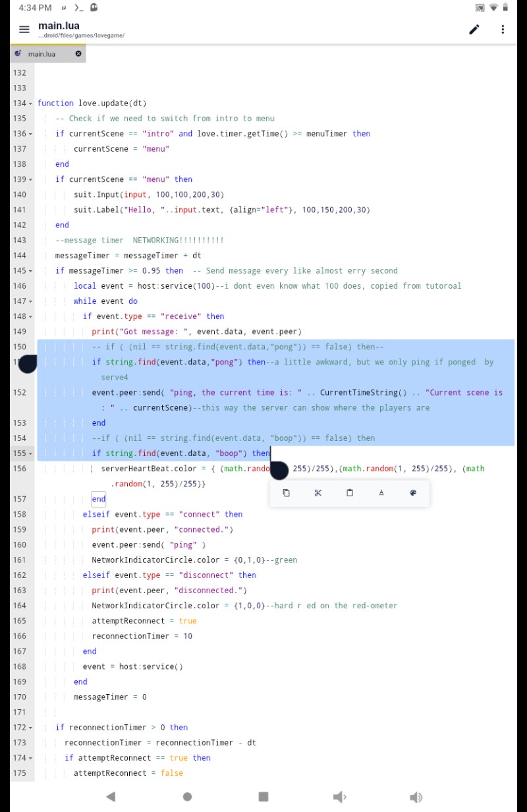Tap the ghost notification icon in status bar
Screen dimensions: 527x812
pyautogui.click(x=94, y=8)
